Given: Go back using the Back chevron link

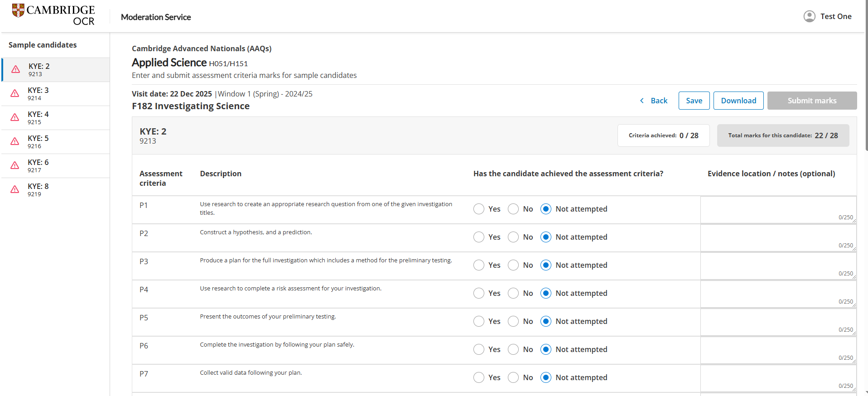Looking at the screenshot, I should pyautogui.click(x=653, y=101).
